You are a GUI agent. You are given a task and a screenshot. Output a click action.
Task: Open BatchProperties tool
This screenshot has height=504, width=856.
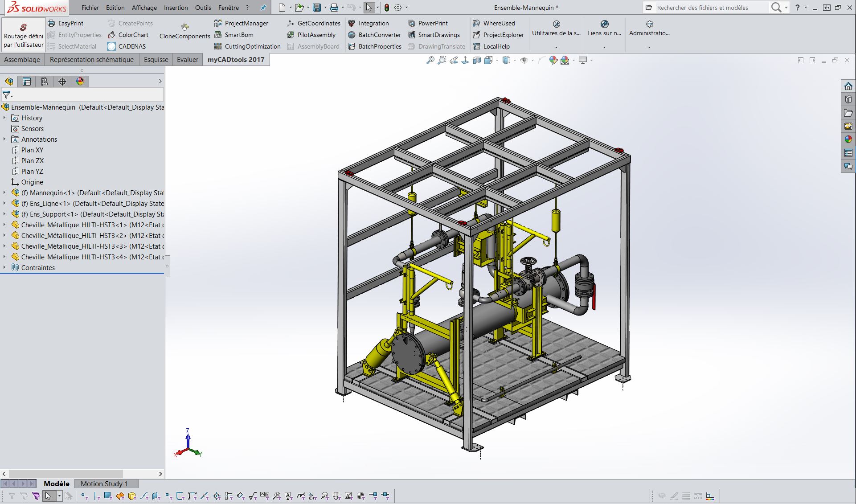point(374,46)
